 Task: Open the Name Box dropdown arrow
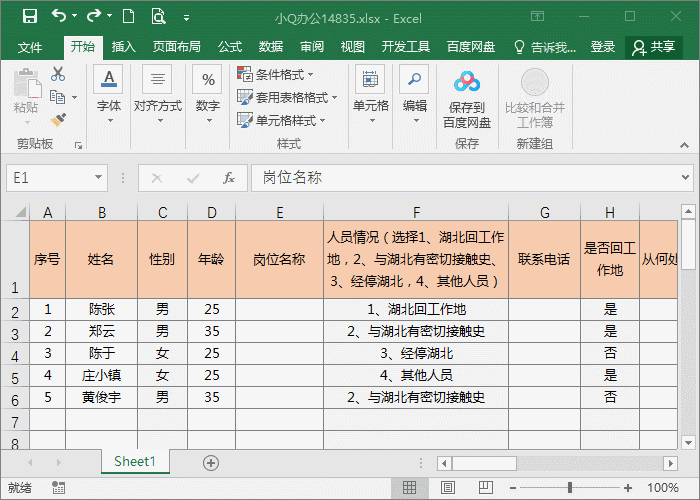99,178
